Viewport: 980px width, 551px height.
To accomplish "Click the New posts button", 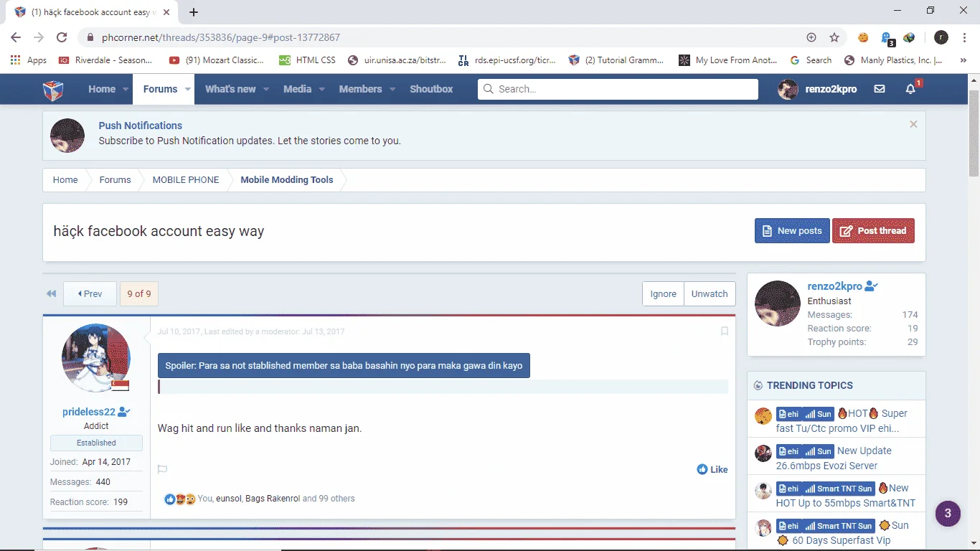I will point(792,231).
